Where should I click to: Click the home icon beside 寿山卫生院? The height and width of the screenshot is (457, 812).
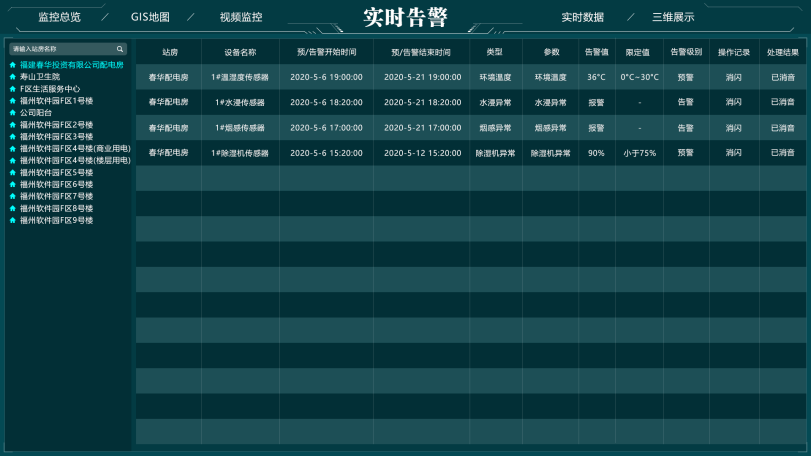point(13,77)
